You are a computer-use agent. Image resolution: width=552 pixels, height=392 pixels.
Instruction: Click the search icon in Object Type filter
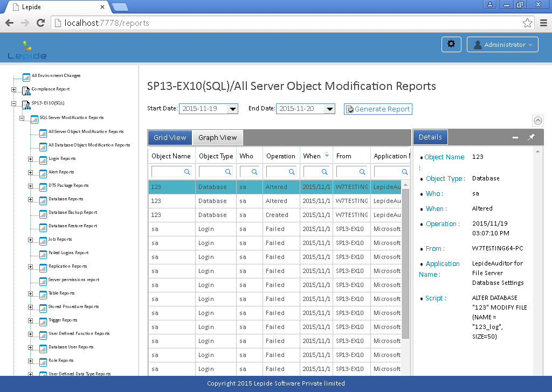(x=228, y=172)
